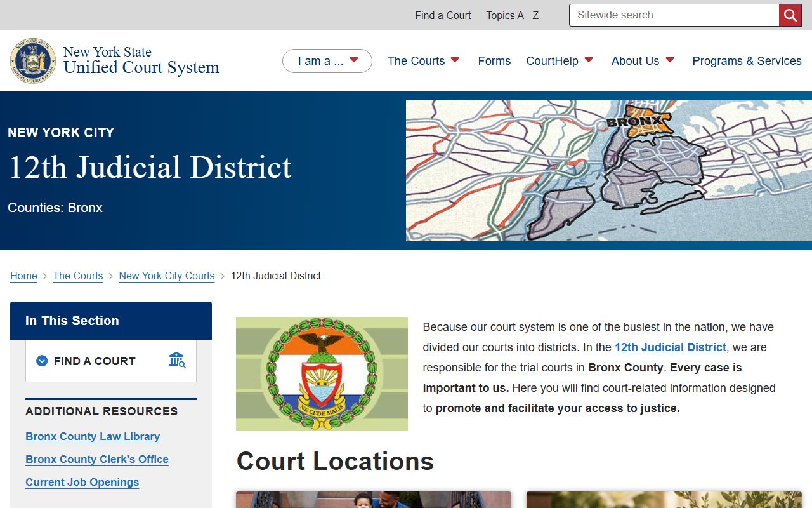Click the 12th Judicial District banner title
812x508 pixels.
tap(150, 167)
